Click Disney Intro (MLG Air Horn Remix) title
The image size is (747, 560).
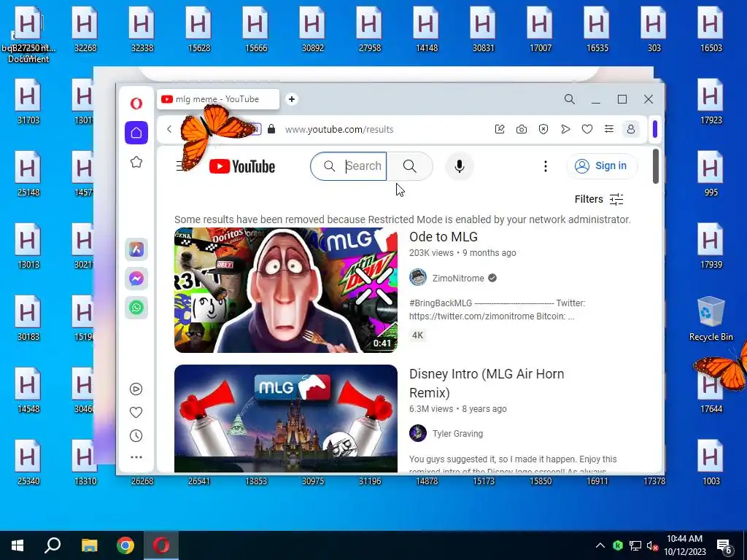(x=487, y=384)
